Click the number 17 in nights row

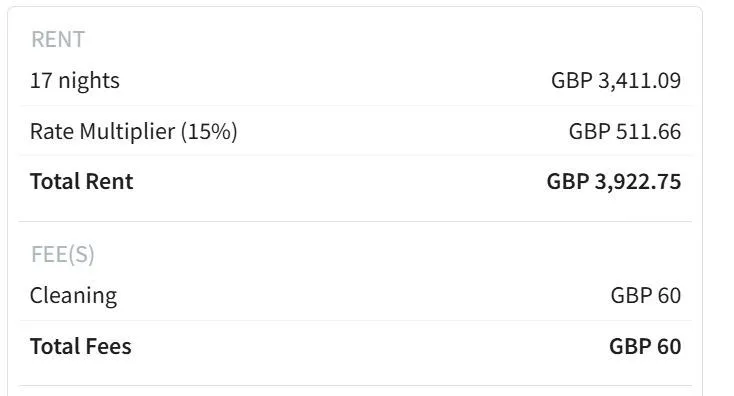point(41,81)
